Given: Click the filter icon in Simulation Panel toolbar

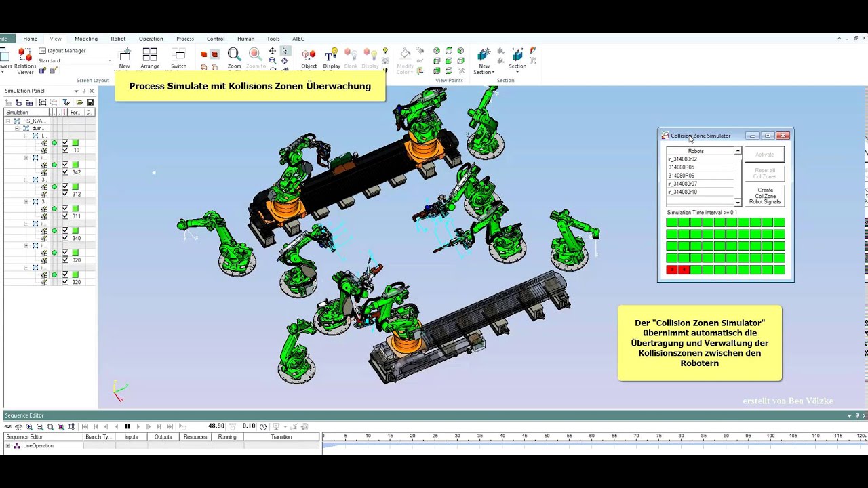Looking at the screenshot, I should pos(66,102).
